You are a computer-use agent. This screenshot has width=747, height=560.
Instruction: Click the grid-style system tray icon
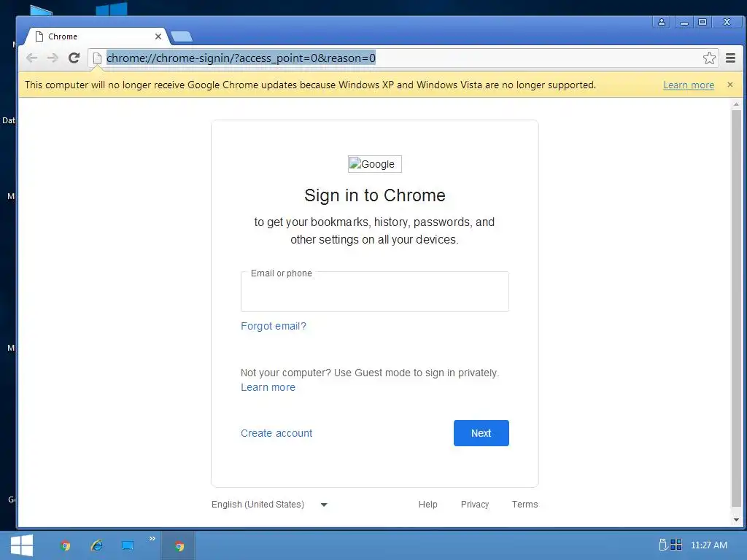click(x=676, y=545)
